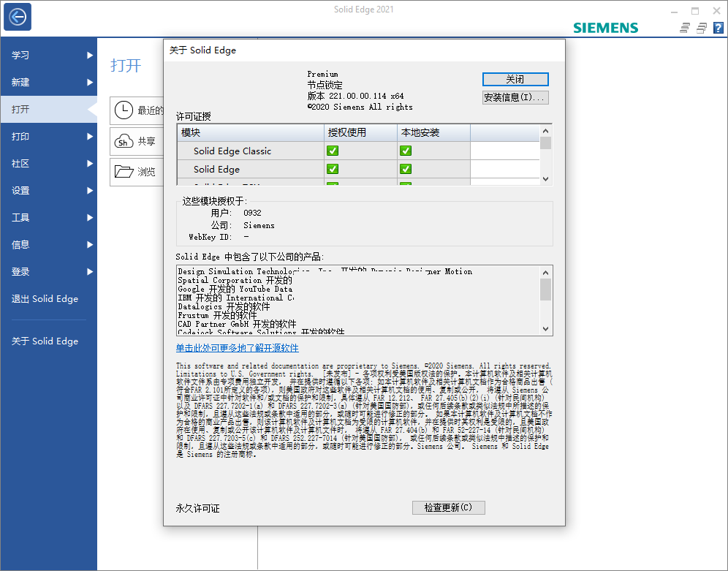Click the blue help question mark icon

click(719, 28)
